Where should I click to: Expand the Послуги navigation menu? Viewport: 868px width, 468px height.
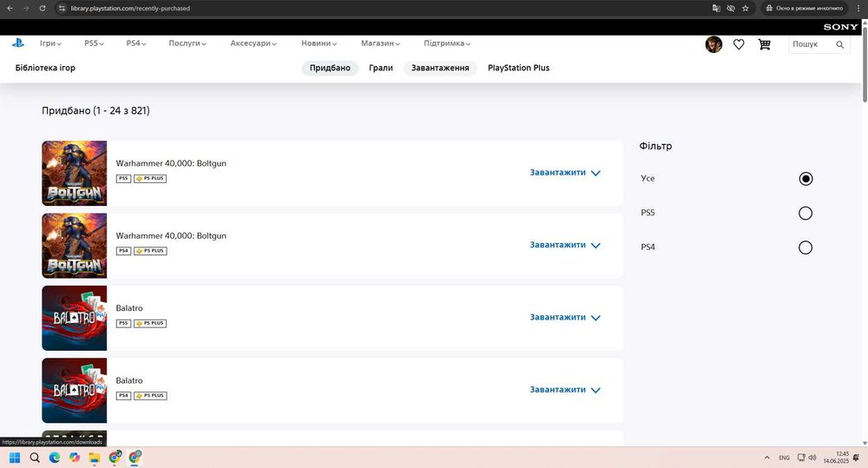pos(187,43)
